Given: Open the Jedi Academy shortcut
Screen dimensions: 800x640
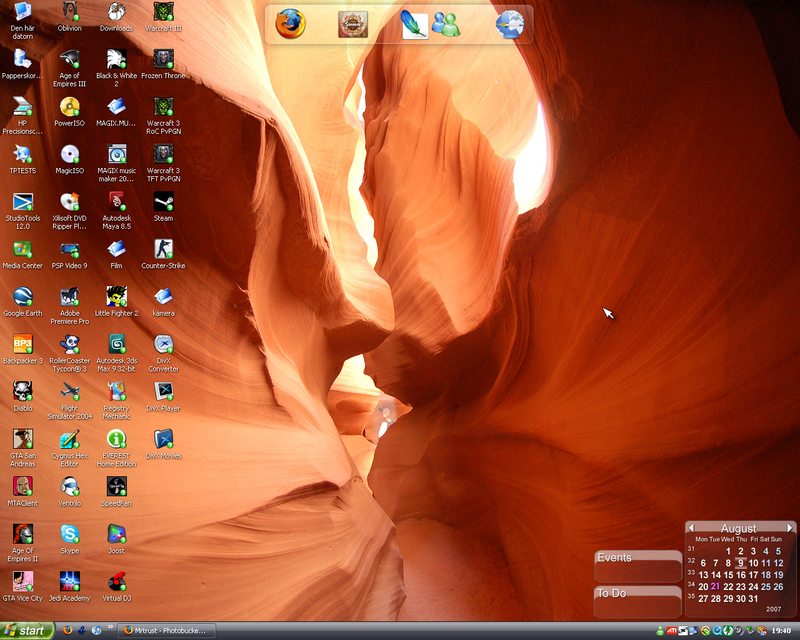Looking at the screenshot, I should (69, 581).
